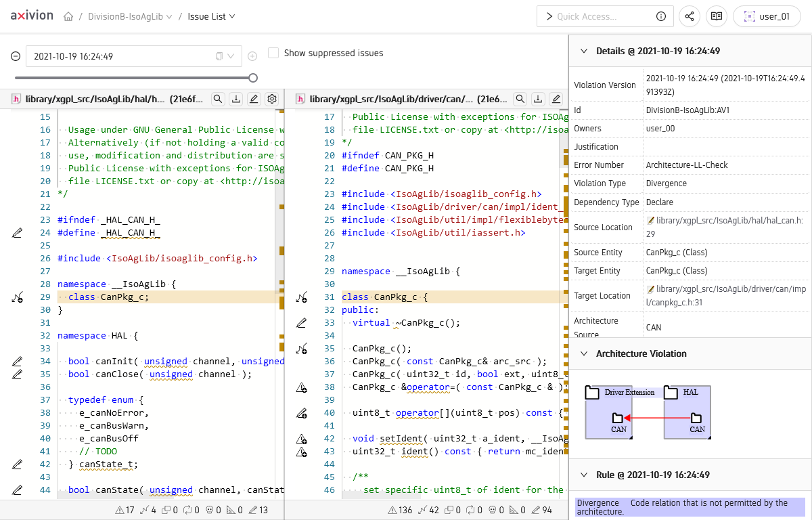Screen dimensions: 812x520
Task: Click the hal_can.h file type icon
Action: 17,99
